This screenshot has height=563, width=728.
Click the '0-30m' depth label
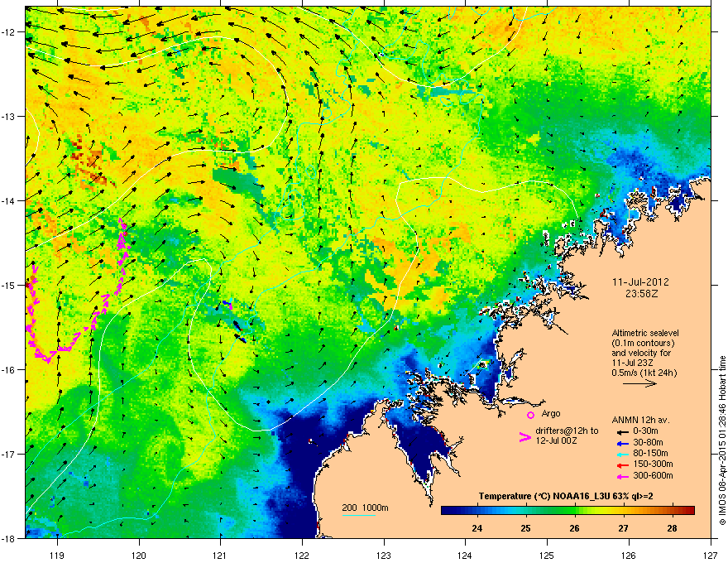[646, 431]
